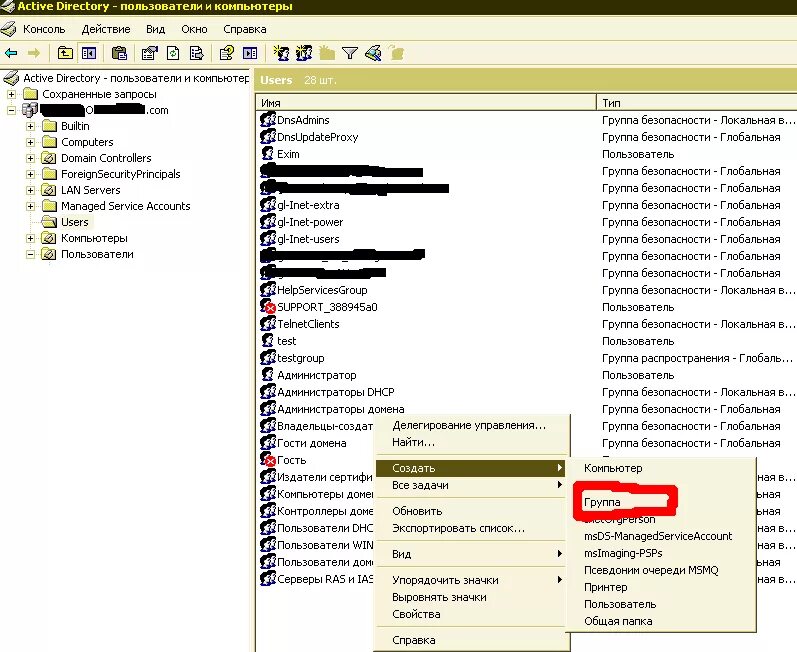This screenshot has width=797, height=652.
Task: Sort by the Тип column header
Action: [696, 103]
